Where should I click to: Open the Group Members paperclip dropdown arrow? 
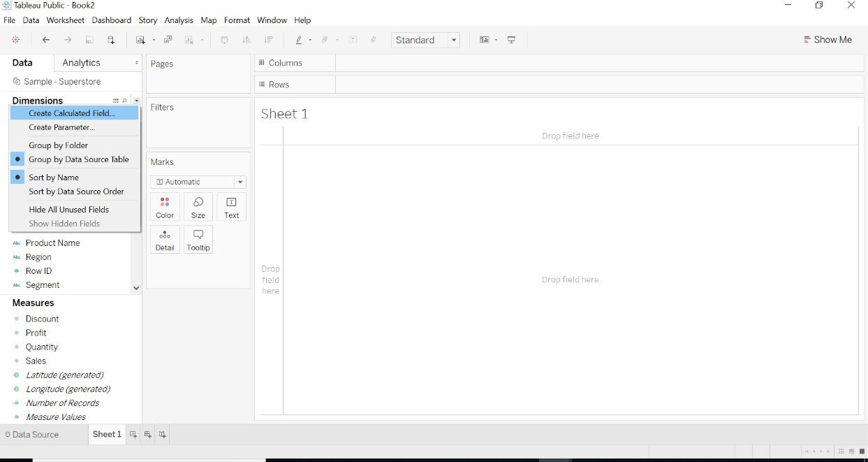coord(337,41)
